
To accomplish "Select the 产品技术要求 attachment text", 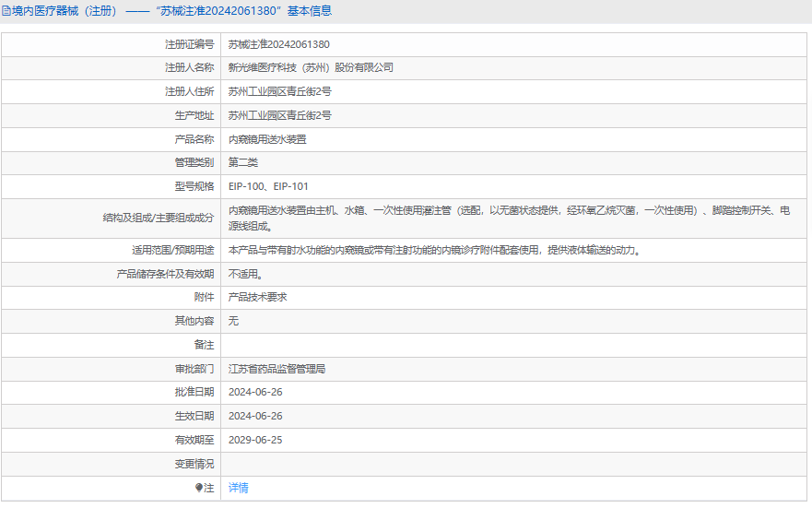I will coord(257,297).
